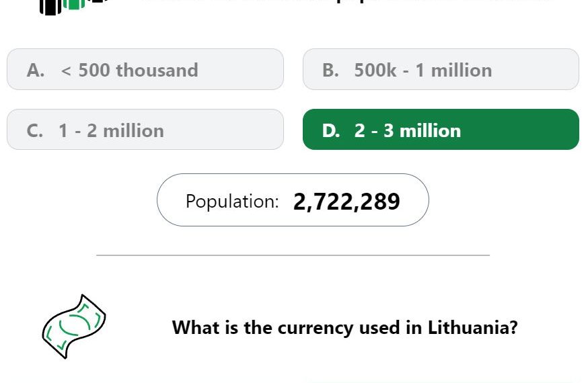This screenshot has height=383, width=588.
Task: Click the white letter D. label
Action: (331, 130)
